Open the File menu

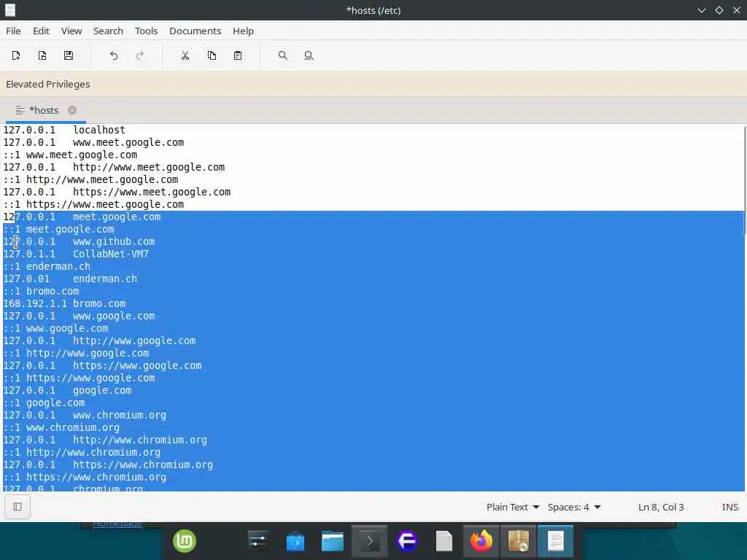pyautogui.click(x=13, y=31)
